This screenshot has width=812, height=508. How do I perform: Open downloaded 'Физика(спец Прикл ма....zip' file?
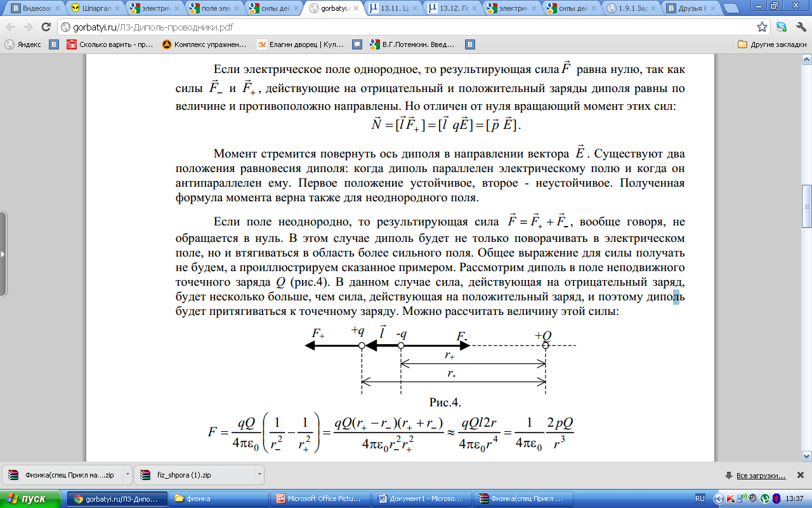coord(62,475)
